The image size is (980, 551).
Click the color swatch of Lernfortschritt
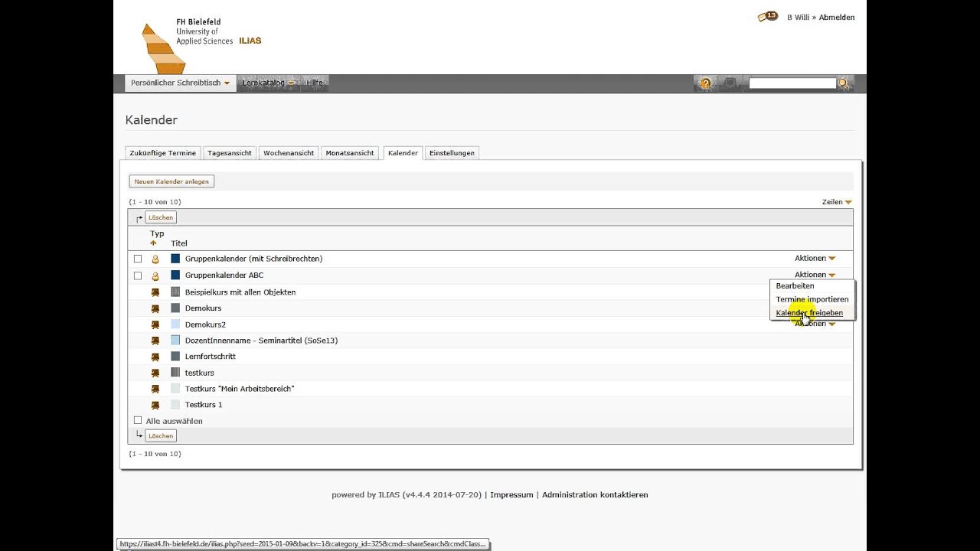click(x=175, y=357)
